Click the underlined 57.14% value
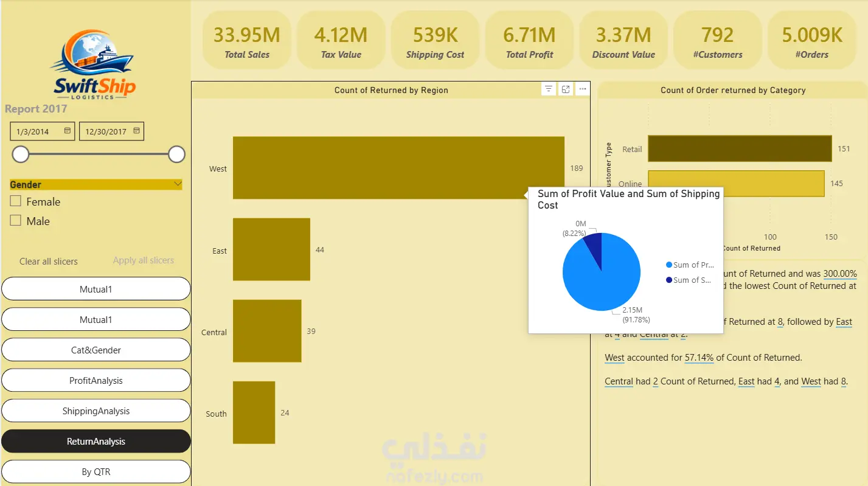Viewport: 868px width, 486px height. (699, 358)
